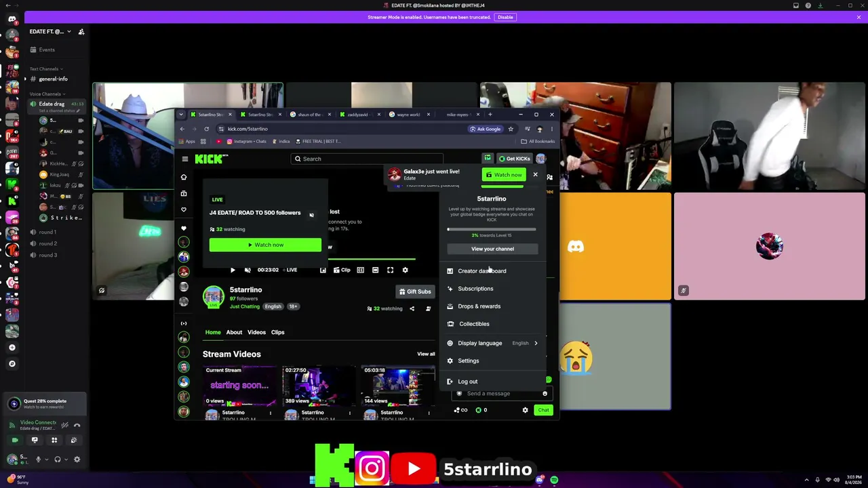Toggle closed captions in the video player
The image size is (868, 488).
tap(361, 270)
